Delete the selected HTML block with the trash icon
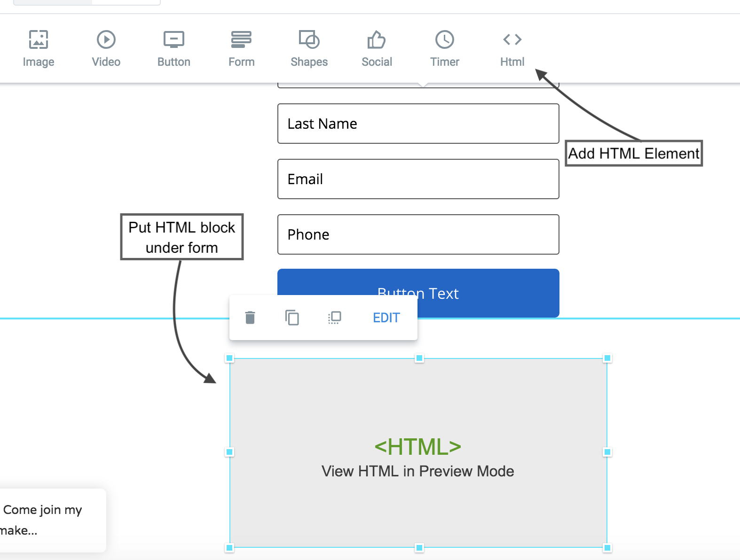Viewport: 740px width, 560px height. tap(250, 318)
